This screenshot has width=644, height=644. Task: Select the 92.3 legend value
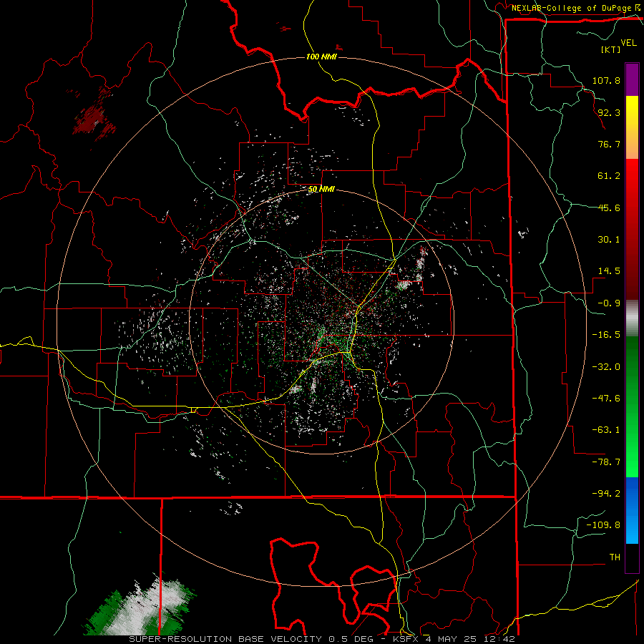pyautogui.click(x=609, y=112)
